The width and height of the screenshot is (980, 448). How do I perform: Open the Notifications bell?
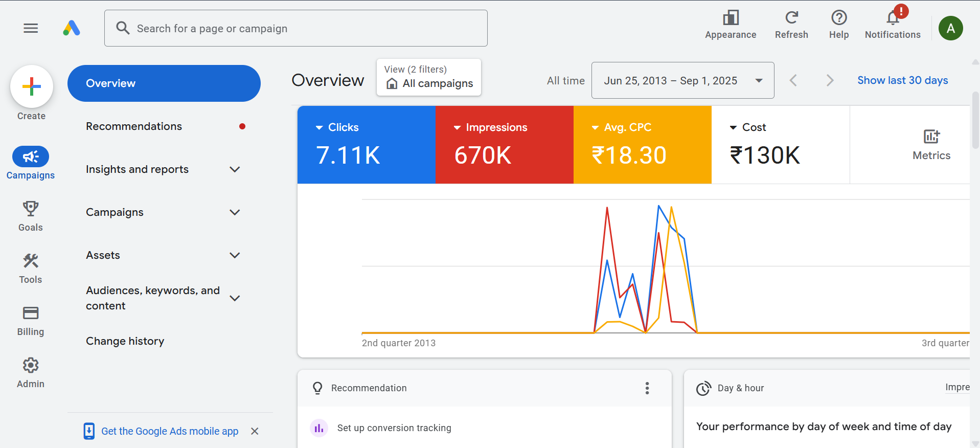(x=893, y=25)
